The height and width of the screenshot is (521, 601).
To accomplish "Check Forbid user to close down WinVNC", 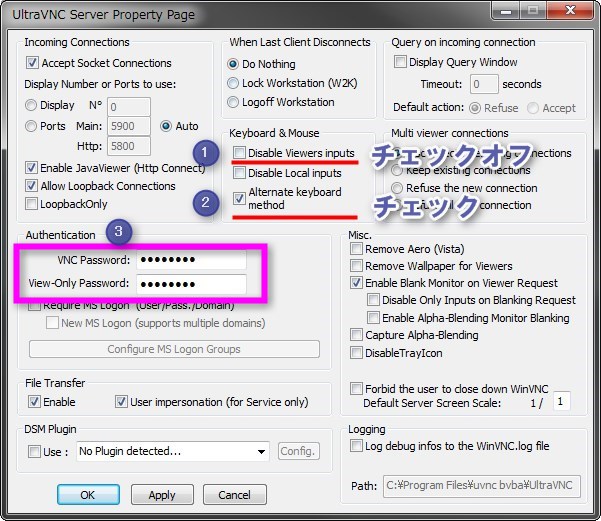I will (x=356, y=389).
